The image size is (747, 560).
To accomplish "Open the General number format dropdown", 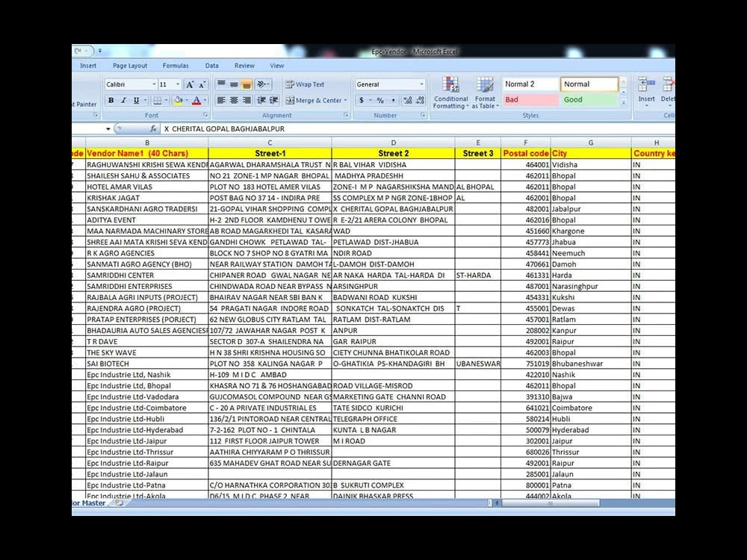I will 421,84.
